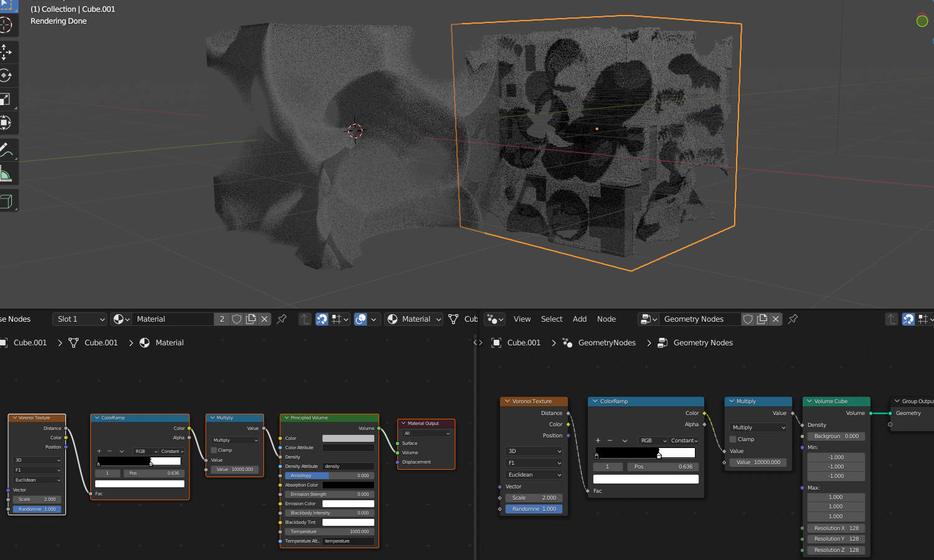Viewport: 934px width, 560px height.
Task: Open the Euclidean dropdown in geometry Voronoi node
Action: click(534, 475)
